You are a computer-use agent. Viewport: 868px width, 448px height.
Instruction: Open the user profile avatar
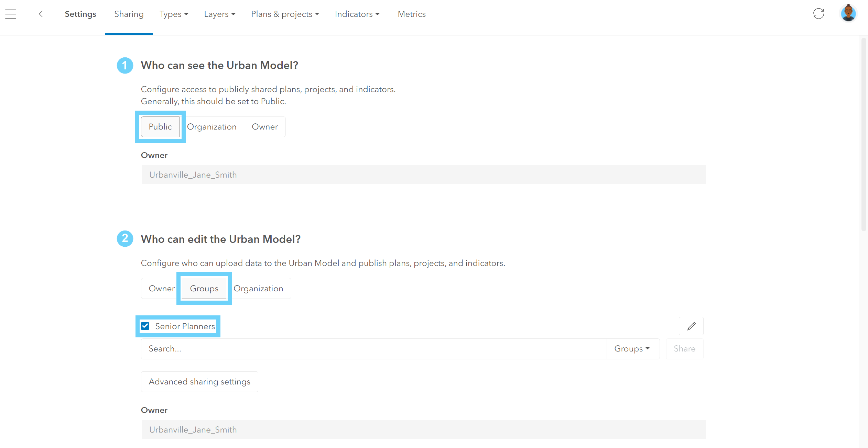(x=848, y=14)
